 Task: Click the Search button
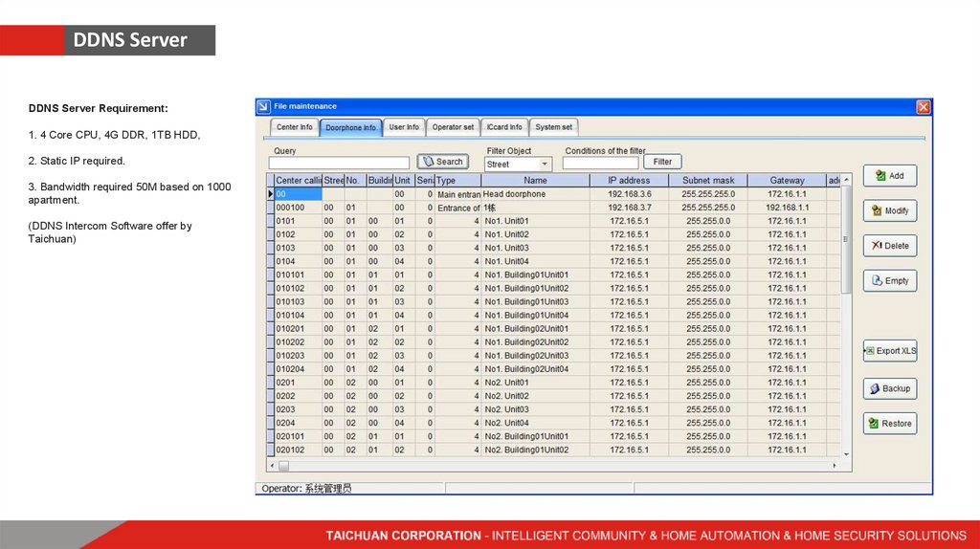pyautogui.click(x=442, y=163)
